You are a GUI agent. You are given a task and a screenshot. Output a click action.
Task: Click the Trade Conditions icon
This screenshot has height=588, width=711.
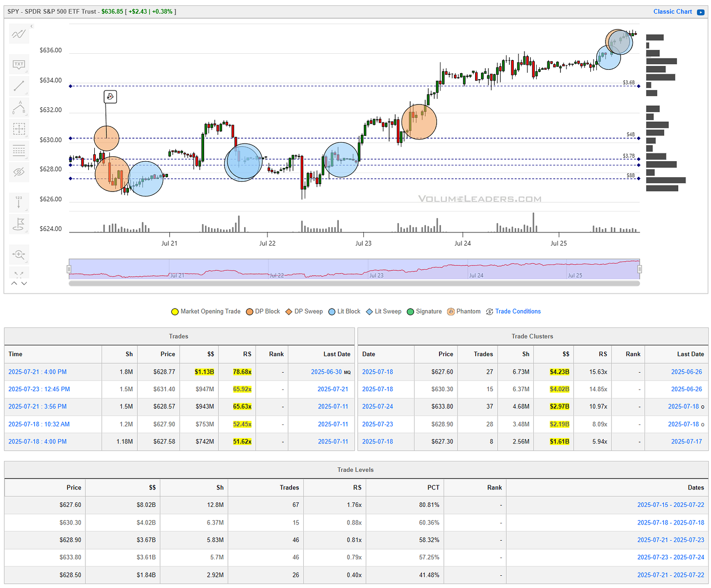coord(489,312)
